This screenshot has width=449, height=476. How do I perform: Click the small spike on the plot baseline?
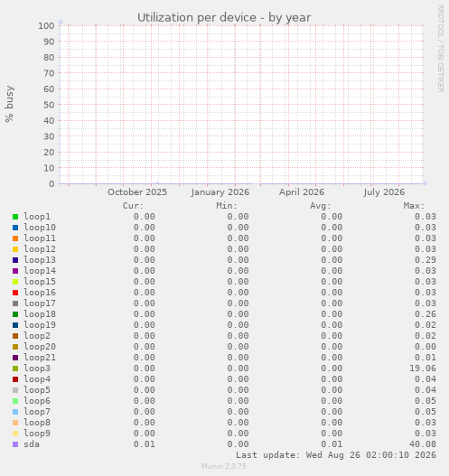coord(157,183)
